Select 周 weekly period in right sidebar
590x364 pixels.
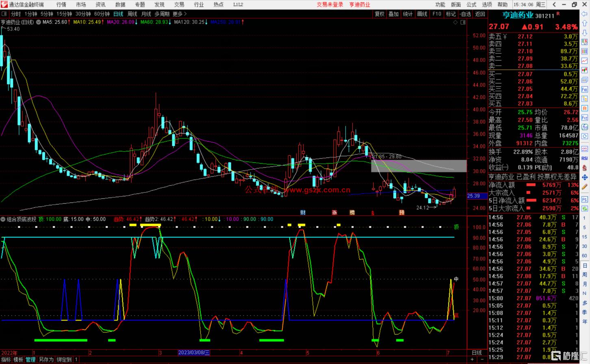coord(584,274)
